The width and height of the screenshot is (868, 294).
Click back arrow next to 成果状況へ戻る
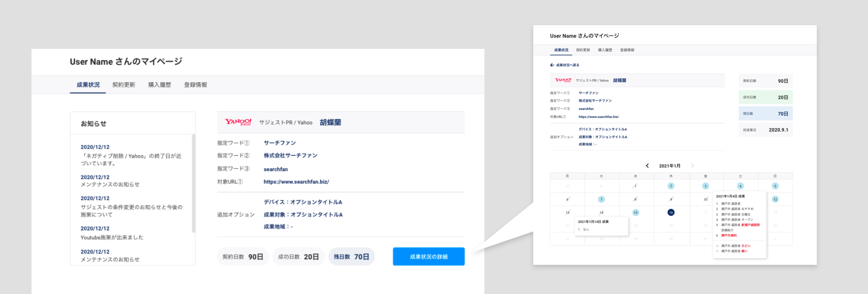click(552, 65)
